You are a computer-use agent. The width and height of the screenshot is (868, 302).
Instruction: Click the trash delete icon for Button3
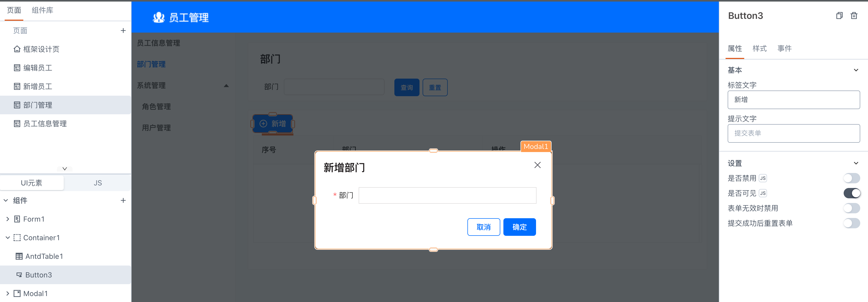point(854,16)
